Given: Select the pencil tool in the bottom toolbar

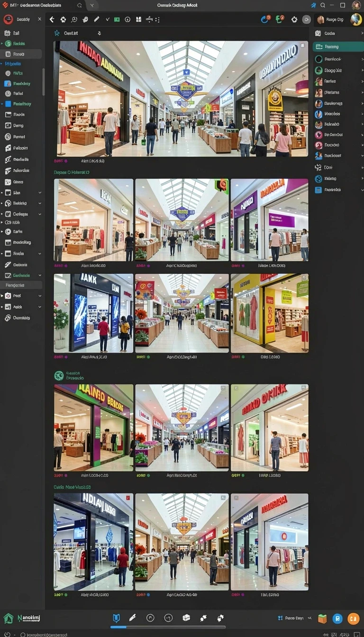Looking at the screenshot, I should coord(133,618).
